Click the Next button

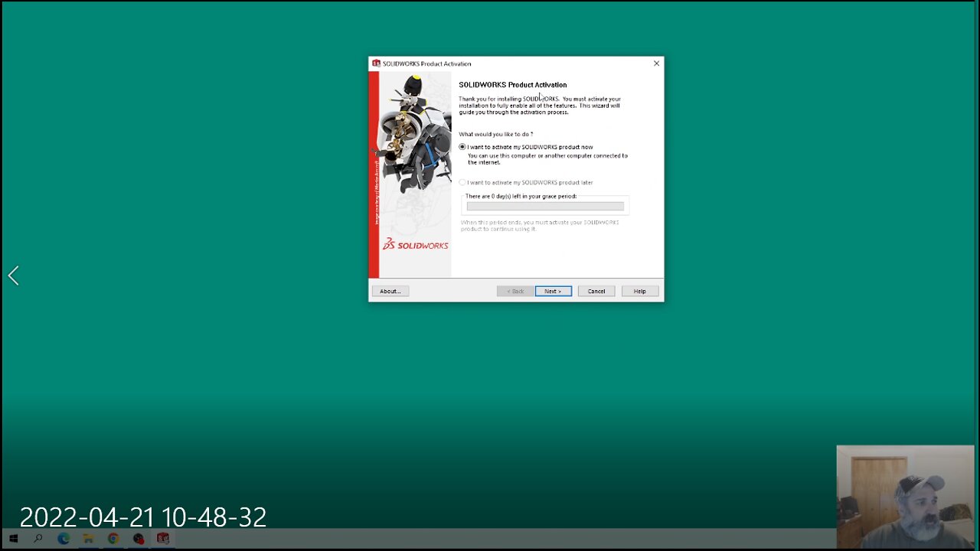pos(553,291)
